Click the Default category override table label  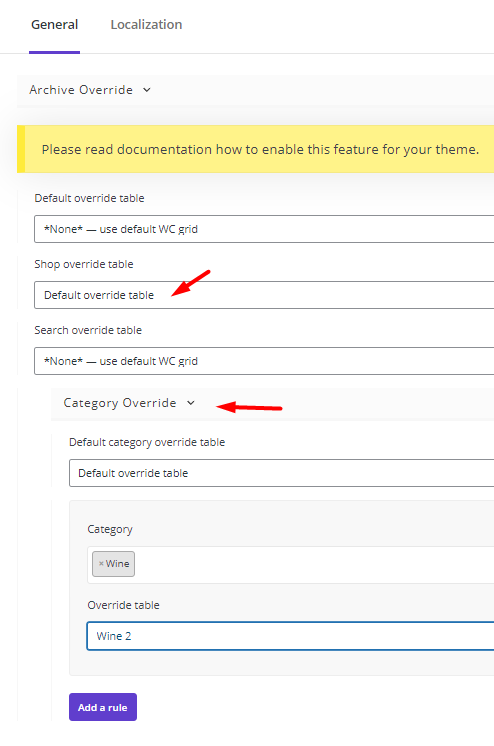147,442
